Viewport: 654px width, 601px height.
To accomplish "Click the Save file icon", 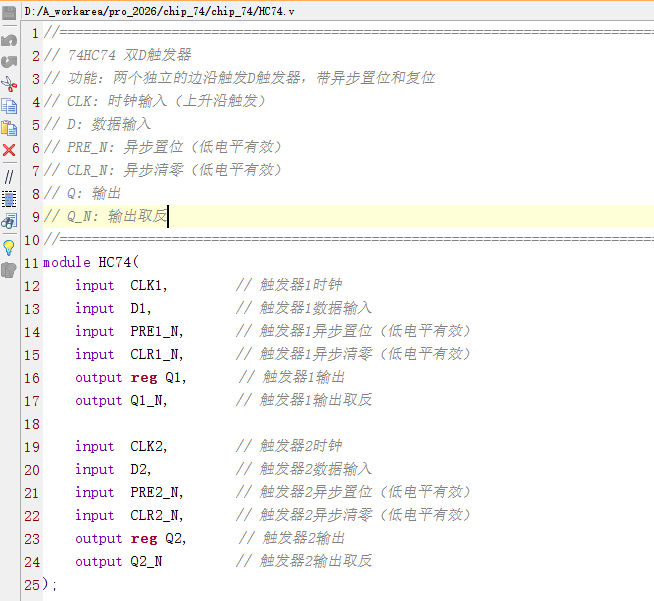I will click(9, 13).
